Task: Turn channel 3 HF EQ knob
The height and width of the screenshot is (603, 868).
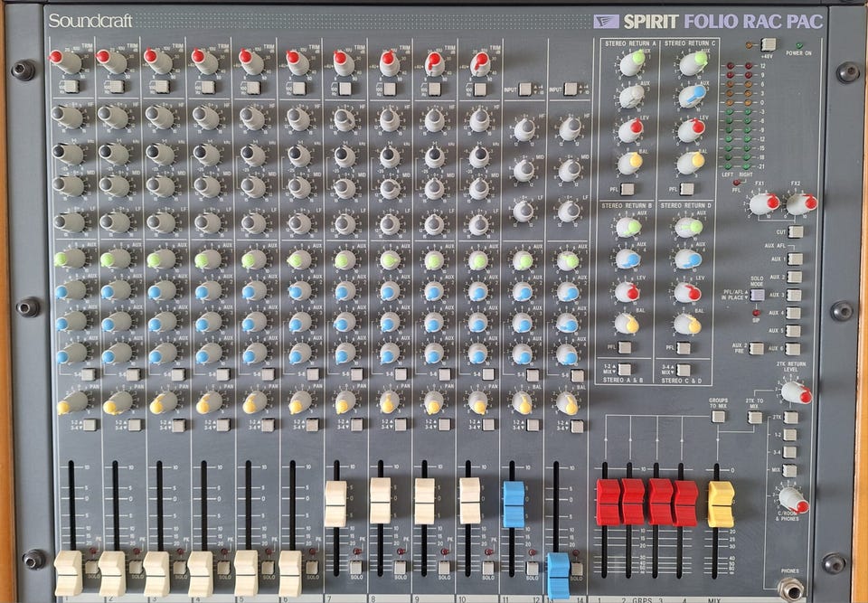Action: [159, 117]
